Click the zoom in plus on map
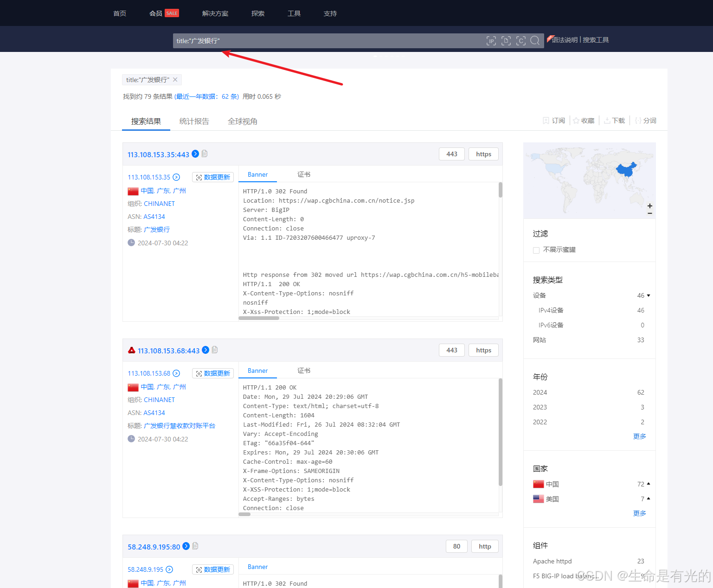Screen dimensions: 713x588 650,206
